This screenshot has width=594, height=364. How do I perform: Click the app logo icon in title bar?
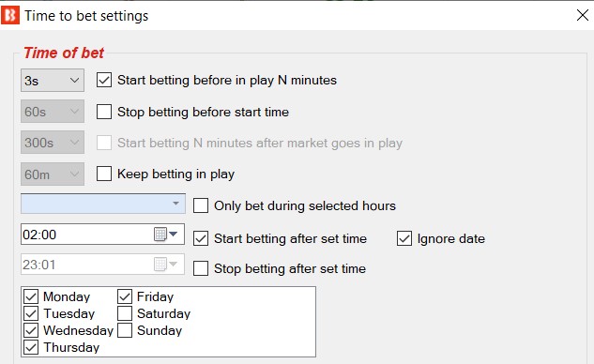[10, 16]
